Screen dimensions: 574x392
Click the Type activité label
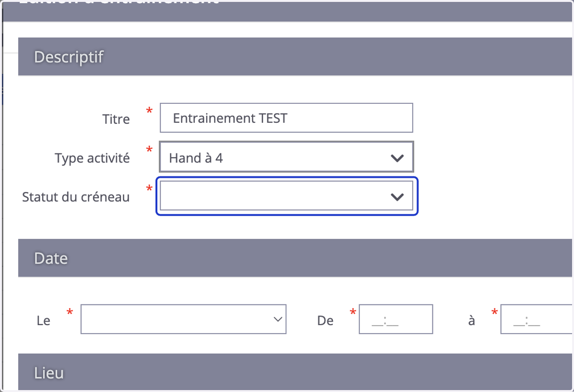(92, 158)
